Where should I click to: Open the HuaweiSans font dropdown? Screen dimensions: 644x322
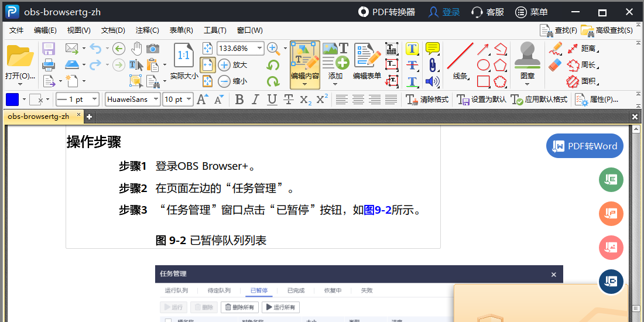pyautogui.click(x=156, y=100)
